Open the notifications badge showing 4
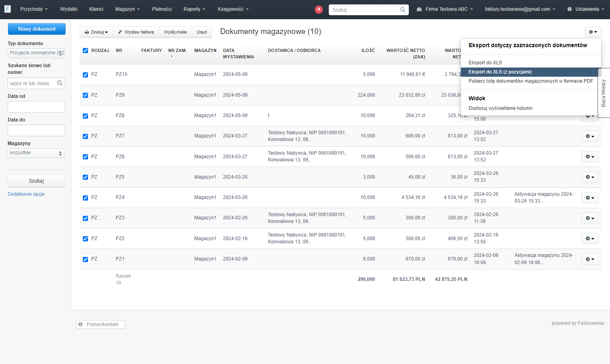The image size is (610, 364). pyautogui.click(x=319, y=9)
